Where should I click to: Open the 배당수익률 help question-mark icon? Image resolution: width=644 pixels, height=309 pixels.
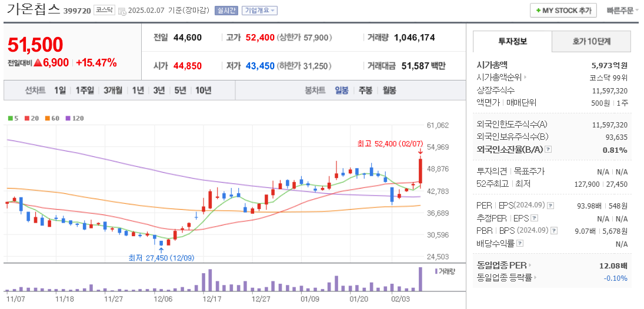pyautogui.click(x=519, y=243)
